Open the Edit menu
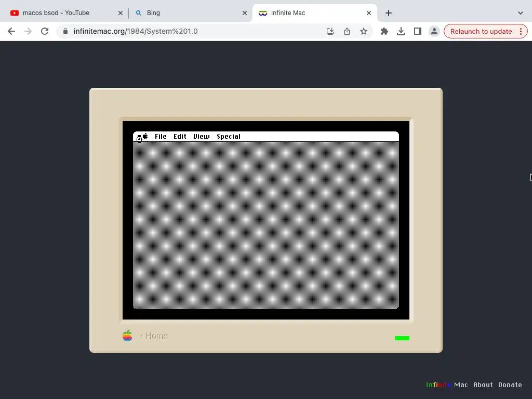Image resolution: width=532 pixels, height=399 pixels. 180,137
